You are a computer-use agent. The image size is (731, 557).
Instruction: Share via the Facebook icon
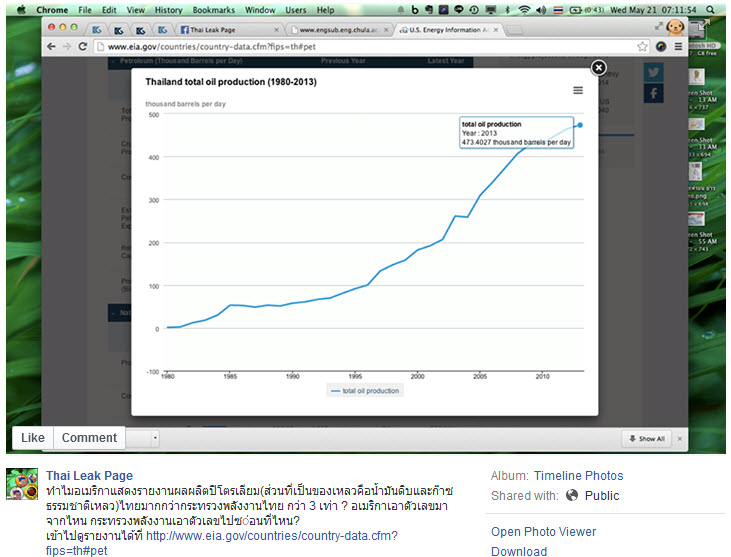click(654, 93)
